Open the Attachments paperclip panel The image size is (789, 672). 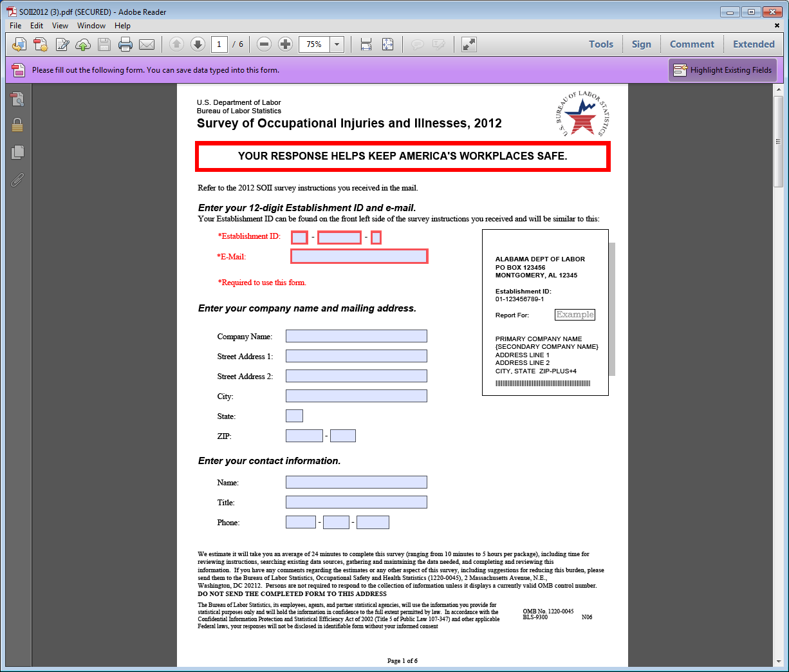(17, 180)
